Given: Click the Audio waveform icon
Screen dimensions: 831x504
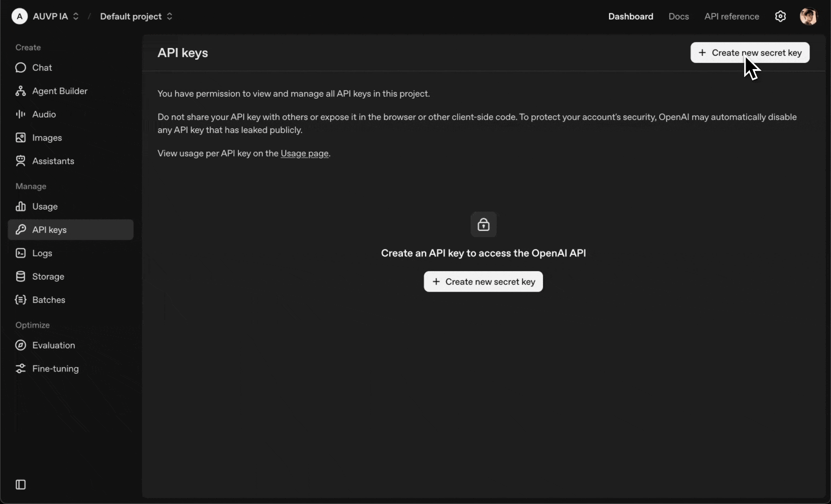Looking at the screenshot, I should (21, 114).
